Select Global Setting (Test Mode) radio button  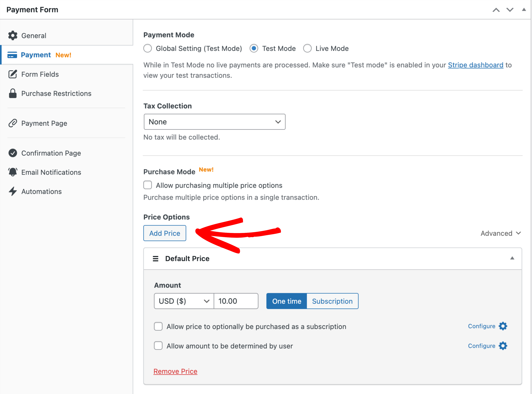148,48
